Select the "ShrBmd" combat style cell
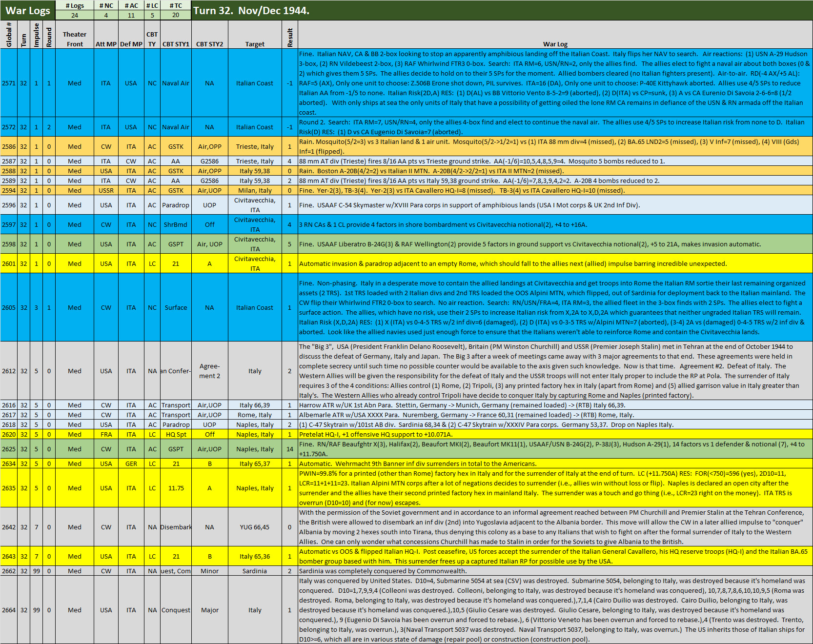The image size is (813, 644). click(x=176, y=224)
